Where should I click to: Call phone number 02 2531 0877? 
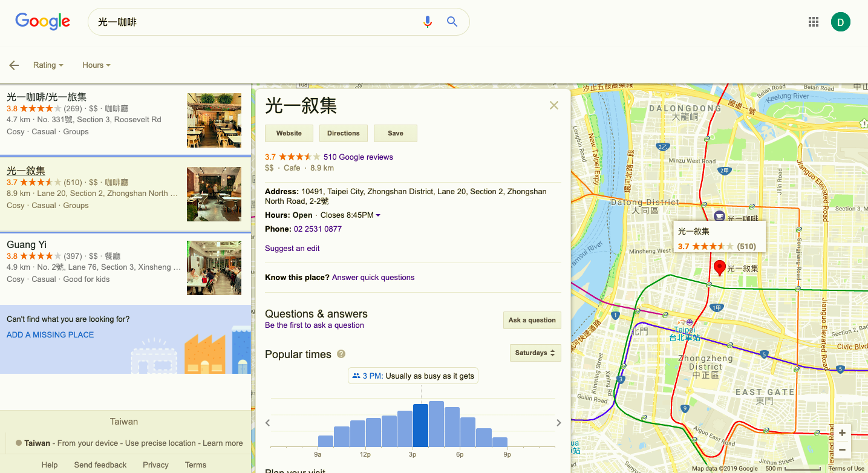[318, 229]
